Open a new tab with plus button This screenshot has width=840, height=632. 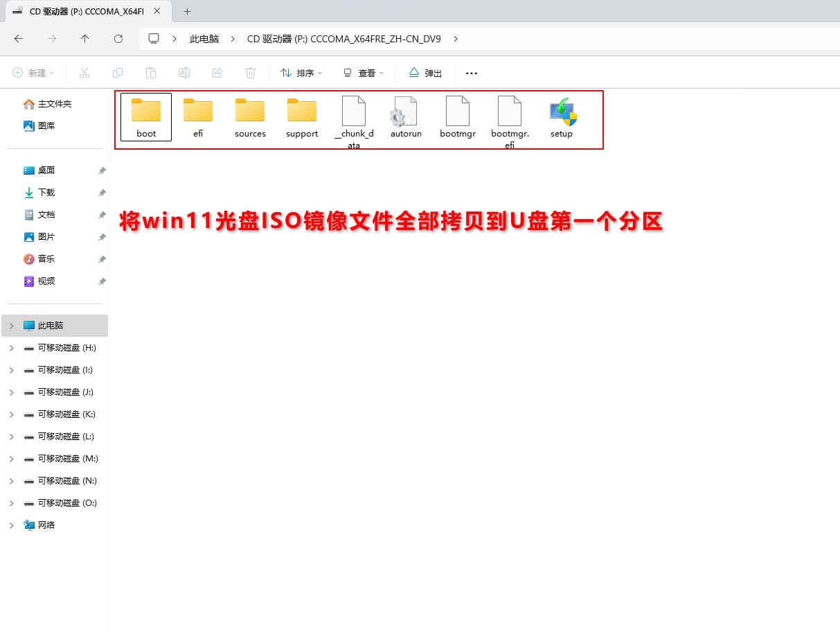click(x=187, y=11)
